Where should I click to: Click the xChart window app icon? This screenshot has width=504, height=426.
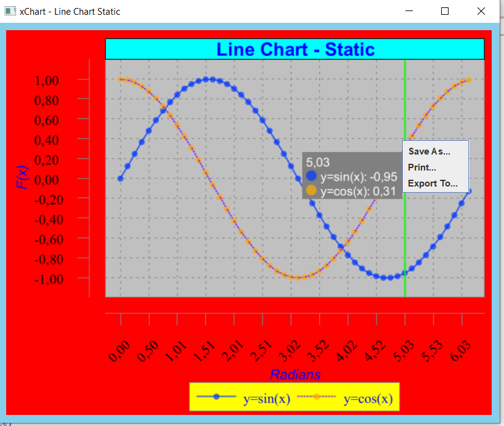(10, 11)
